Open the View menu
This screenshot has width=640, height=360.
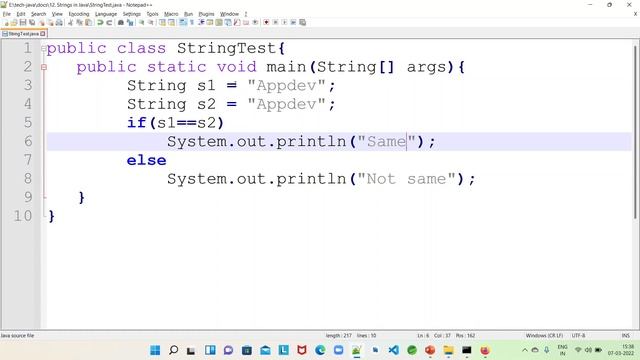click(57, 14)
